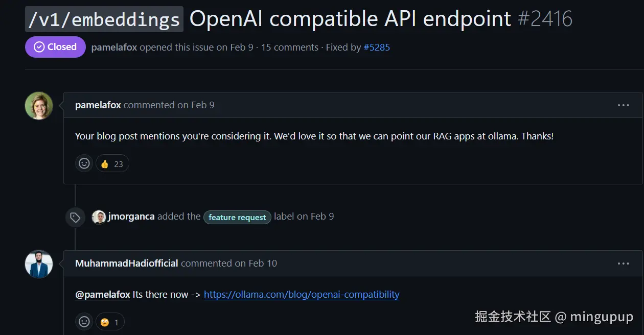Click the MuhammadHadiofficial username in comment header
This screenshot has width=644, height=335.
[126, 264]
